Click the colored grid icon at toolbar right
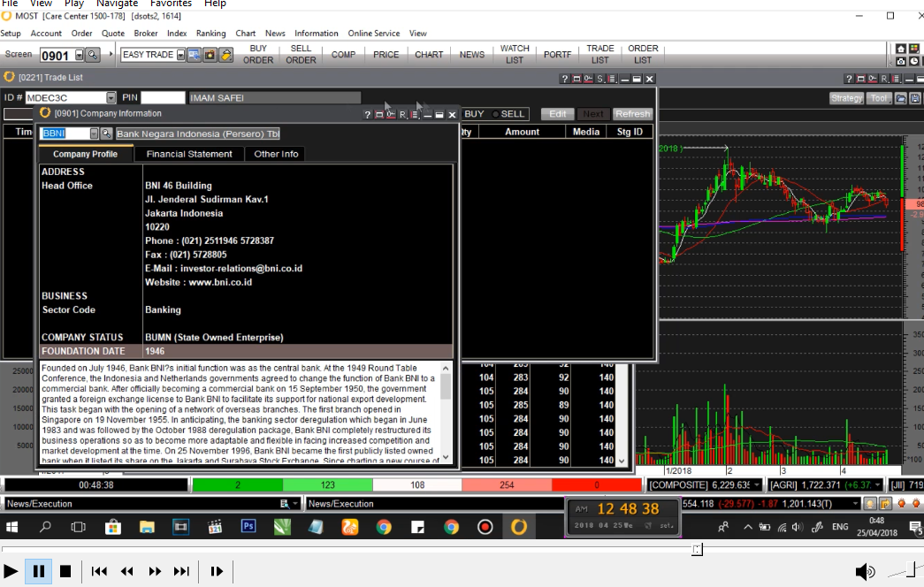 (914, 49)
